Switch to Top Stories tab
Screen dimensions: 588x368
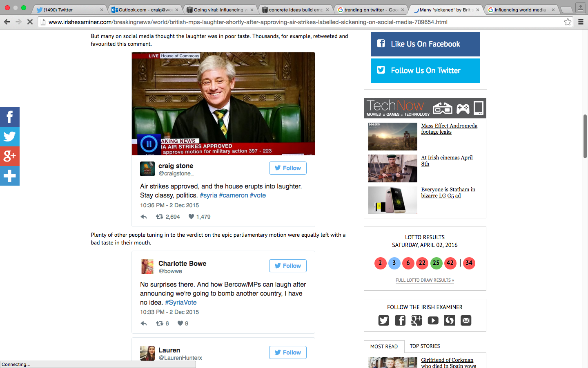pyautogui.click(x=425, y=346)
